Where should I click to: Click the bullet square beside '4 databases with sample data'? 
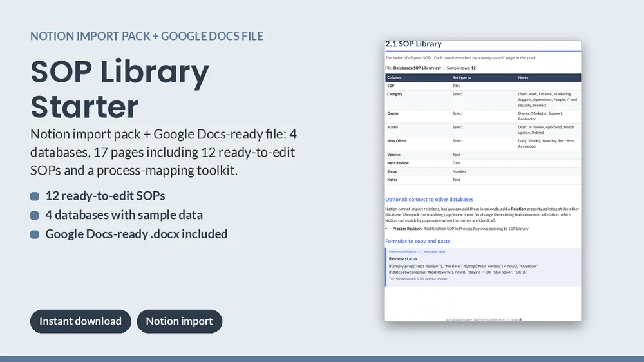(35, 215)
